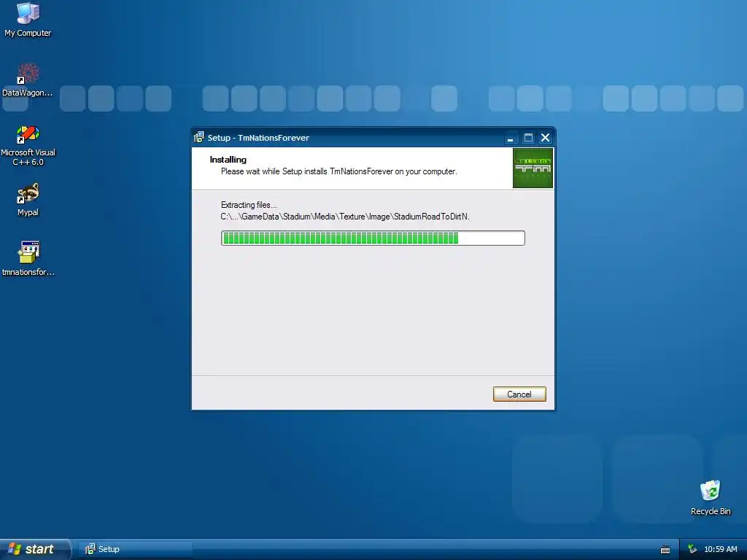Click the 'Setup - TmNationsForever' title bar text
Viewport: 747px width, 560px height.
click(x=258, y=138)
